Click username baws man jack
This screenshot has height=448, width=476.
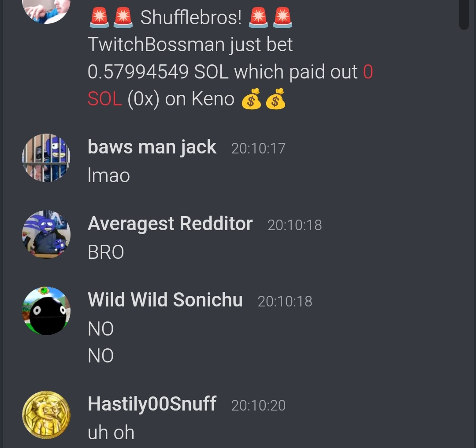tap(152, 147)
